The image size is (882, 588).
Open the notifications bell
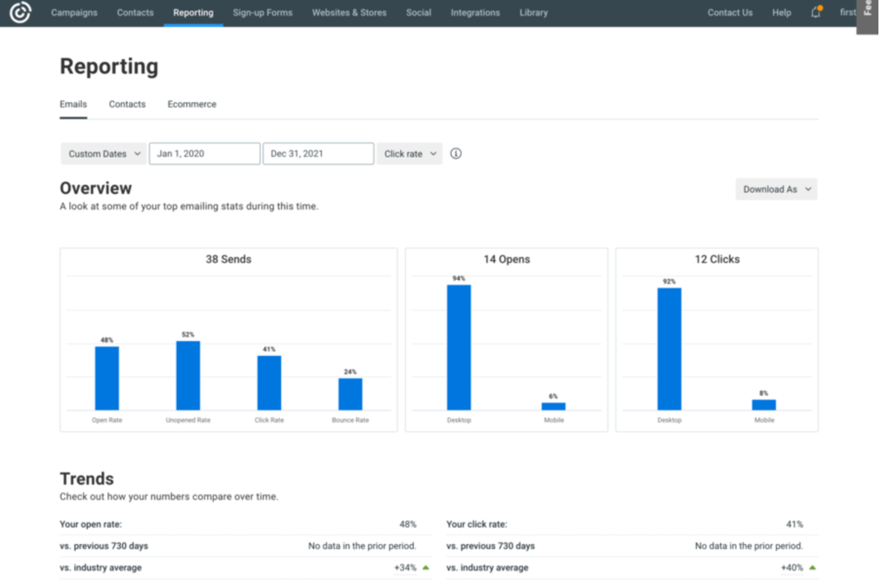click(x=815, y=13)
